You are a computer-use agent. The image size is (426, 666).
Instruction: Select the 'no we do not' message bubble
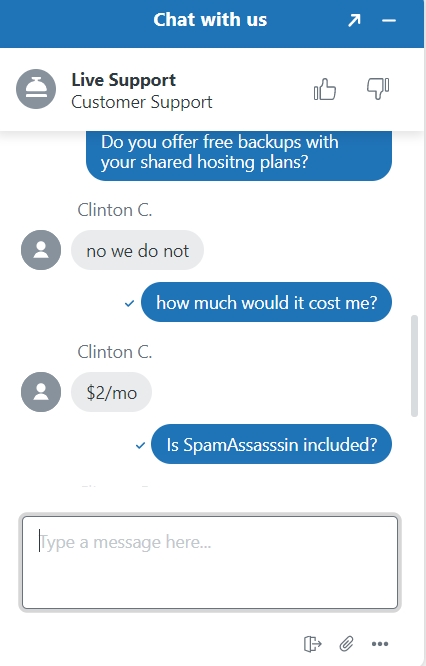pos(137,250)
